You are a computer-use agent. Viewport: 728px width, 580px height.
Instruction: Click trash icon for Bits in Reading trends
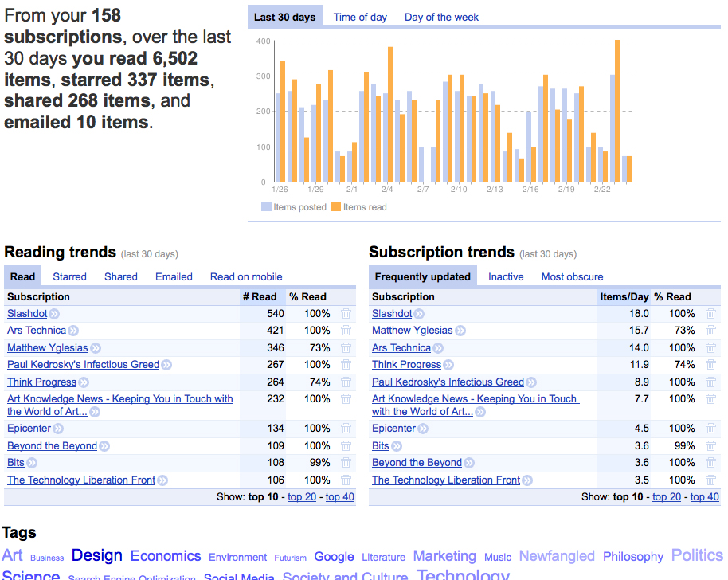(346, 463)
